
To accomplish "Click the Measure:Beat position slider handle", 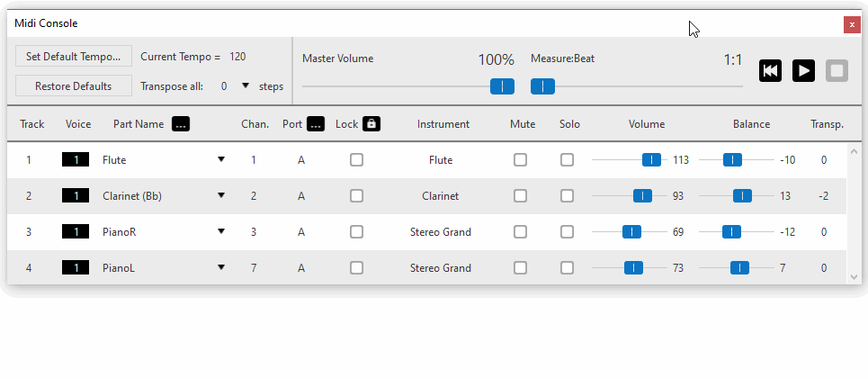I will pyautogui.click(x=542, y=86).
